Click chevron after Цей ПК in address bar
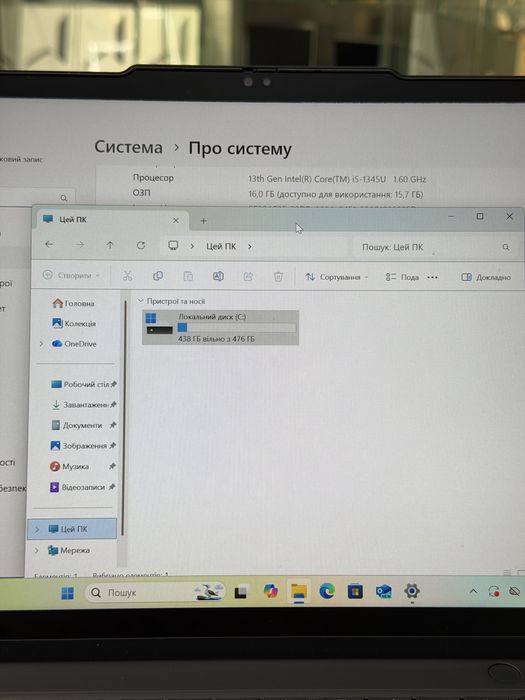525x700 pixels. coord(250,246)
